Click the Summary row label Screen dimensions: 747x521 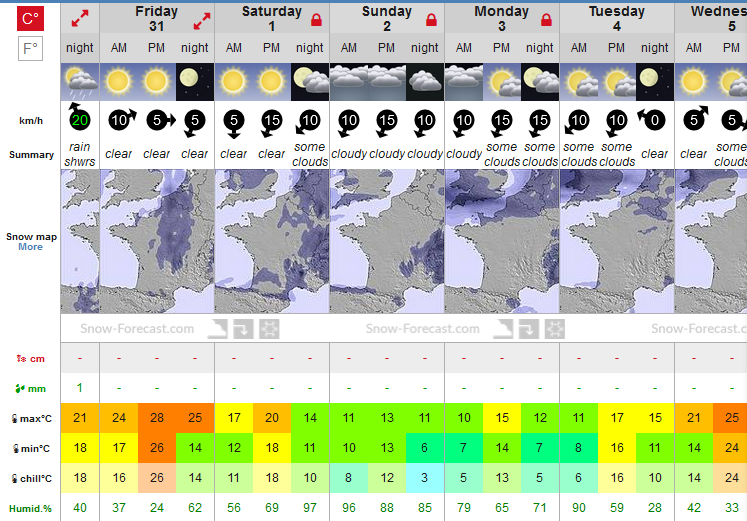(31, 155)
